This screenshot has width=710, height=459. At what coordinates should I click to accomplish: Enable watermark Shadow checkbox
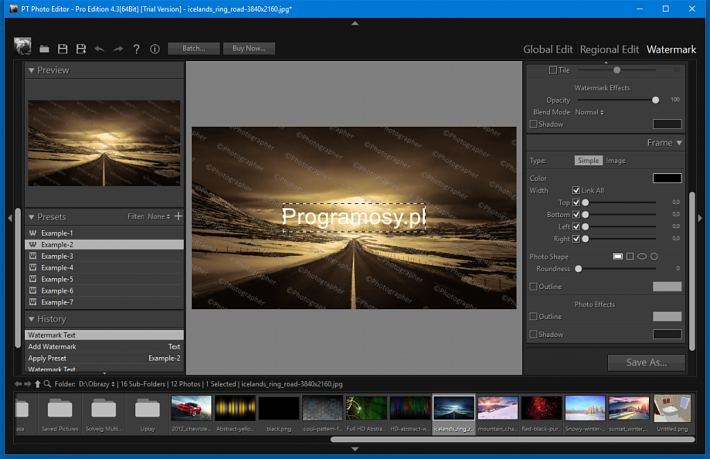533,124
